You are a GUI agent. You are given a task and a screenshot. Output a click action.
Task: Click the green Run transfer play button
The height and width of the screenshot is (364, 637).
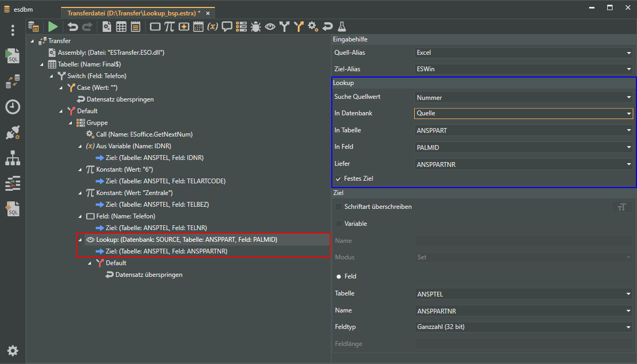coord(53,27)
